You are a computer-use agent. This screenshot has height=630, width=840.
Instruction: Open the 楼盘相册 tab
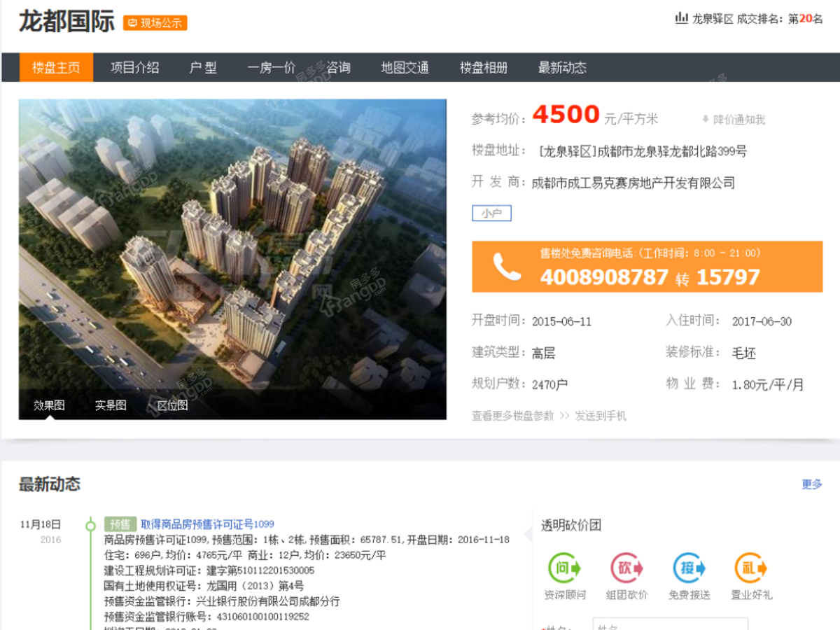484,67
